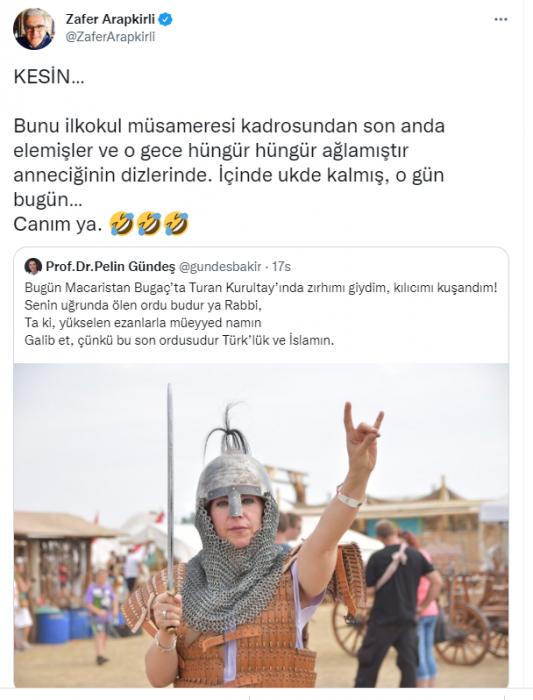The width and height of the screenshot is (533, 700).
Task: Open the armored warrior photo
Action: pyautogui.click(x=261, y=525)
